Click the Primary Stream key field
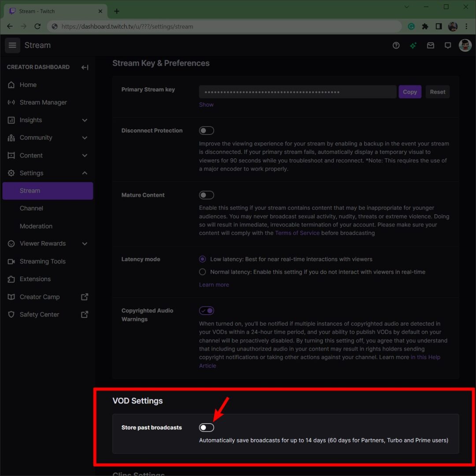This screenshot has height=476, width=476. (x=297, y=92)
